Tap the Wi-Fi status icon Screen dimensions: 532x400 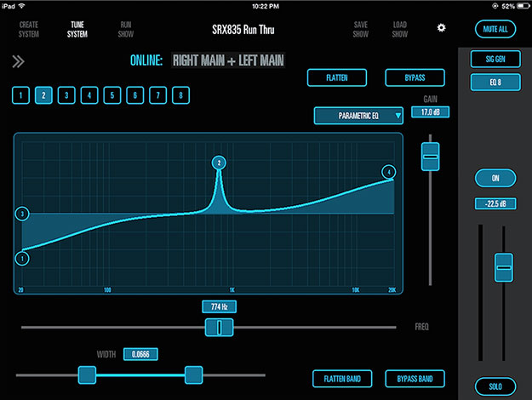tap(22, 6)
